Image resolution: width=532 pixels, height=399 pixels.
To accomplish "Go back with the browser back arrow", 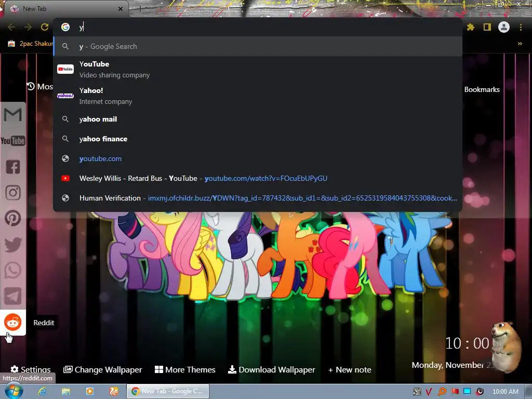I will pos(11,27).
